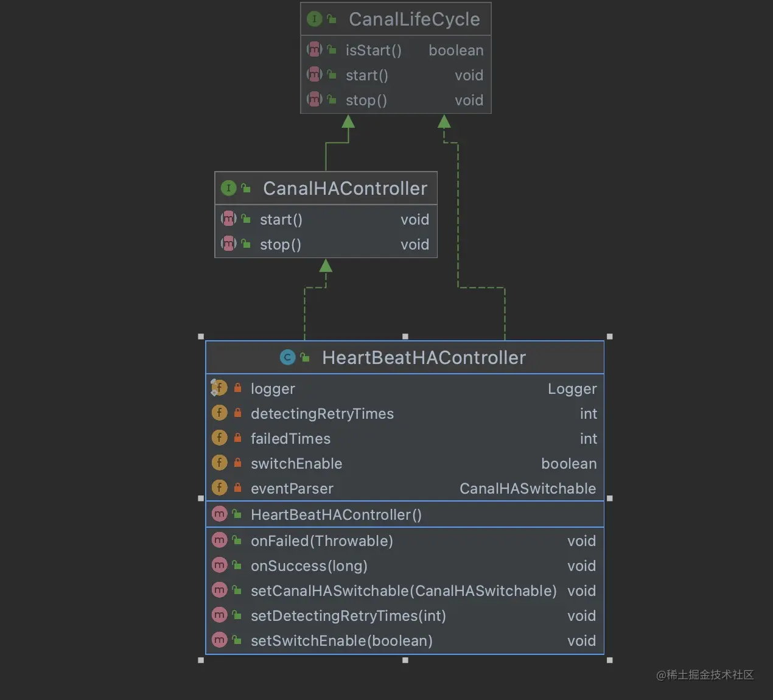Click the HeartBeatHAController class icon
Image resolution: width=773 pixels, height=700 pixels.
point(287,357)
